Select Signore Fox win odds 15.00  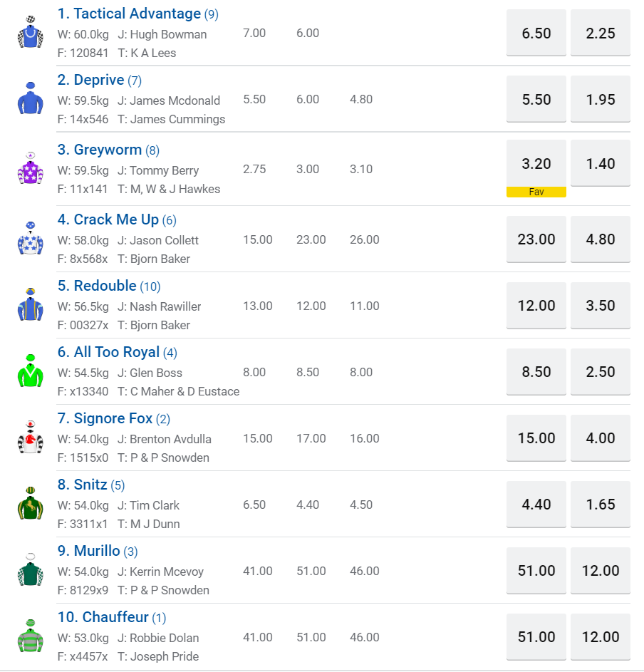536,438
